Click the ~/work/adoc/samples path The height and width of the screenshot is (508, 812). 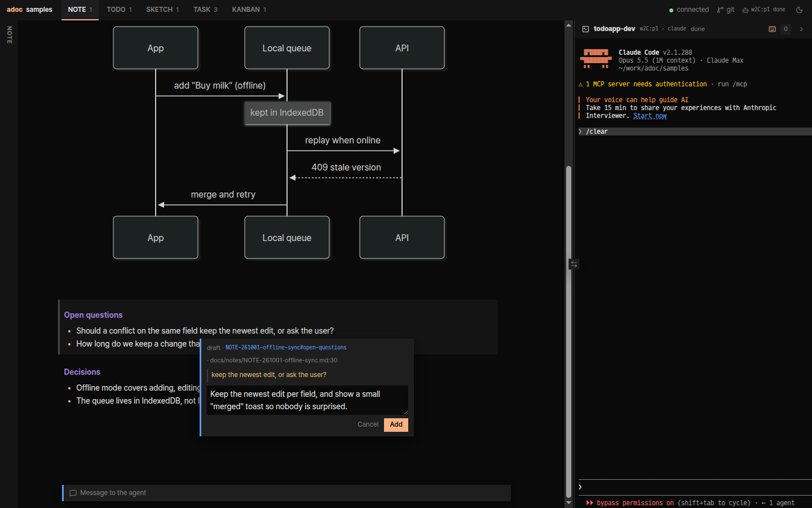pos(654,68)
